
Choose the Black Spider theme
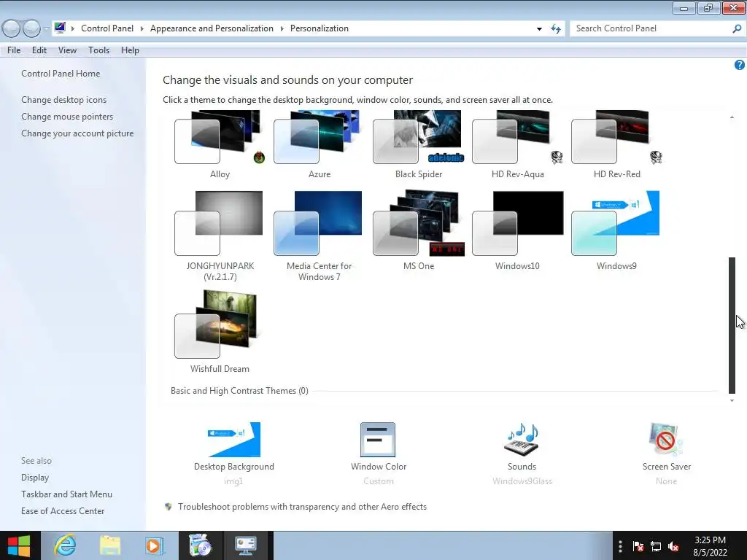point(418,144)
